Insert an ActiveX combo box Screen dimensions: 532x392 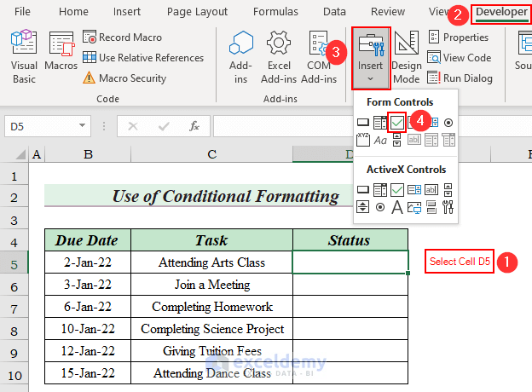pyautogui.click(x=380, y=190)
